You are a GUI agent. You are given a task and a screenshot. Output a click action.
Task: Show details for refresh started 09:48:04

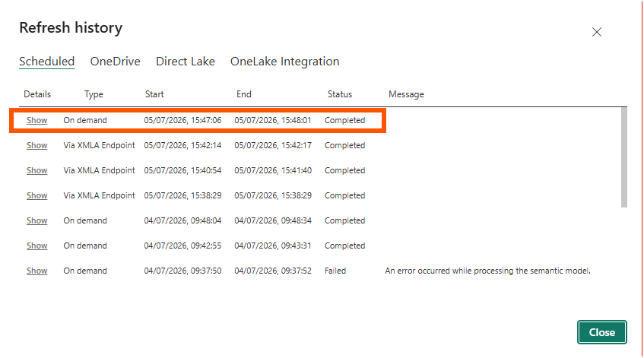(x=37, y=220)
